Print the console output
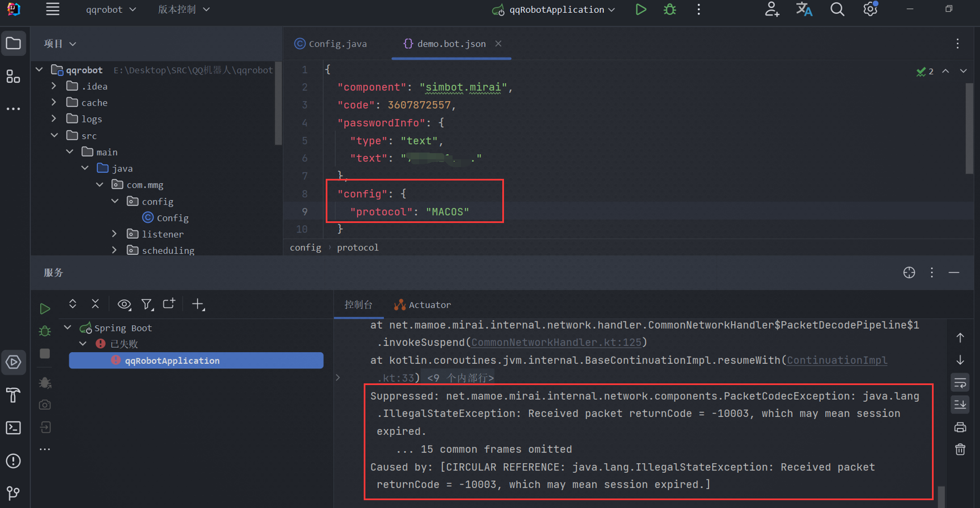This screenshot has width=980, height=508. 960,428
